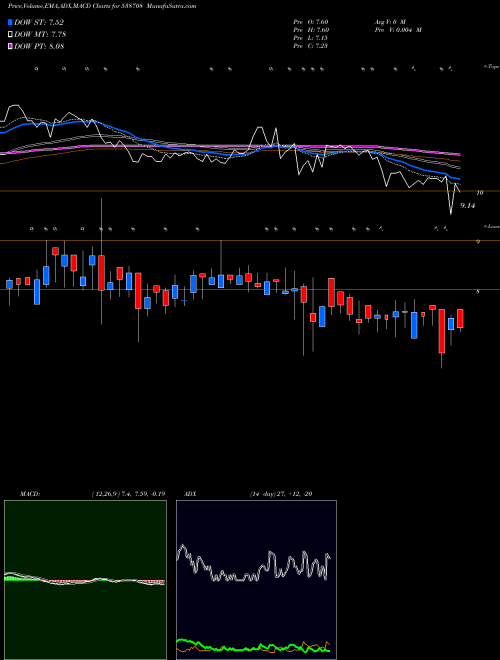Click the 'Pre O: 7.60' value
Image resolution: width=500 pixels, height=660 pixels.
coord(311,22)
